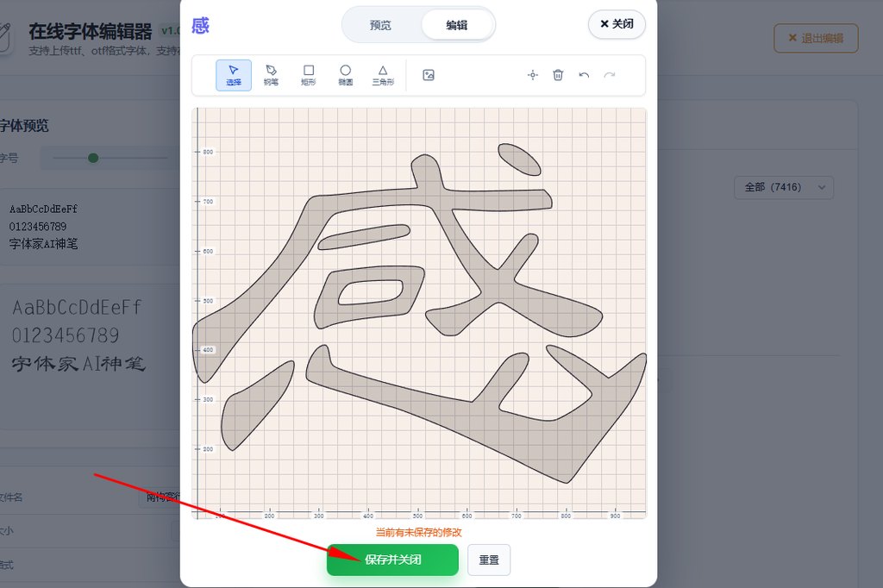Screen dimensions: 883x588
Task: Exit editing via 退出编辑 button
Action: (816, 38)
